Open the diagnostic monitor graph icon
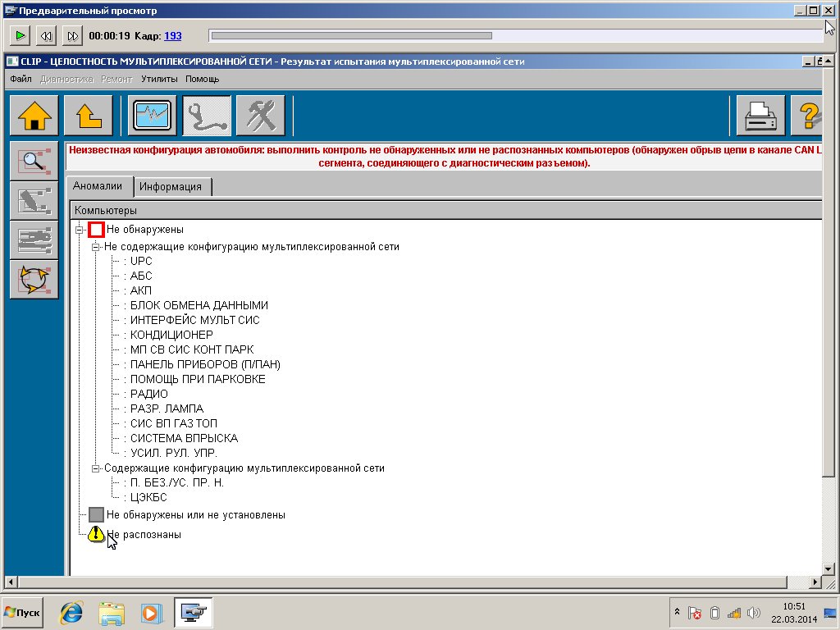 [x=153, y=115]
